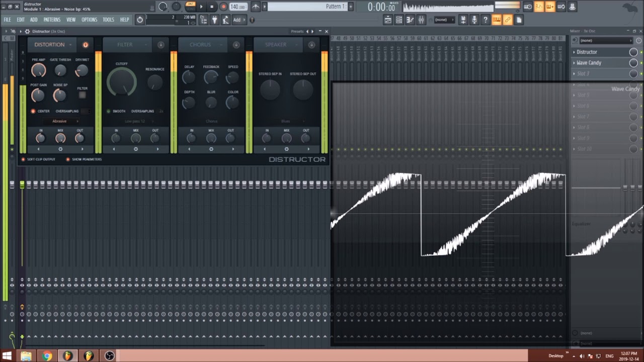The width and height of the screenshot is (644, 362).
Task: Click the Distortion module settings gear
Action: click(60, 149)
